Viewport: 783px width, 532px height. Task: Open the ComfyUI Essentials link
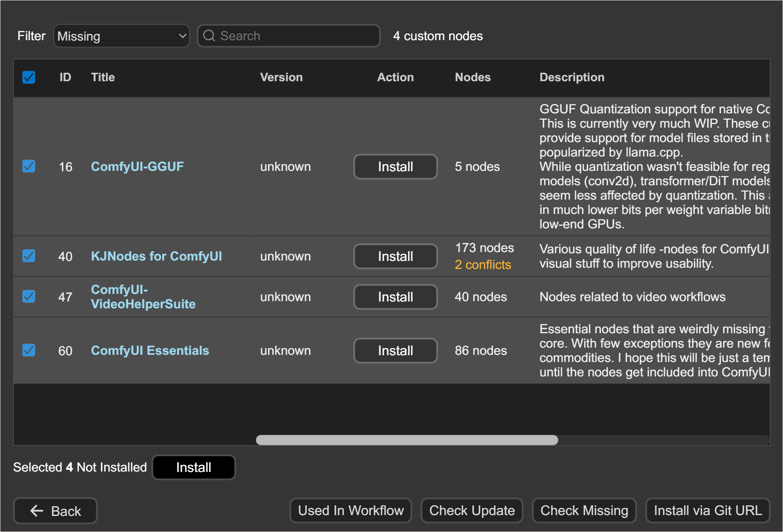(x=150, y=351)
